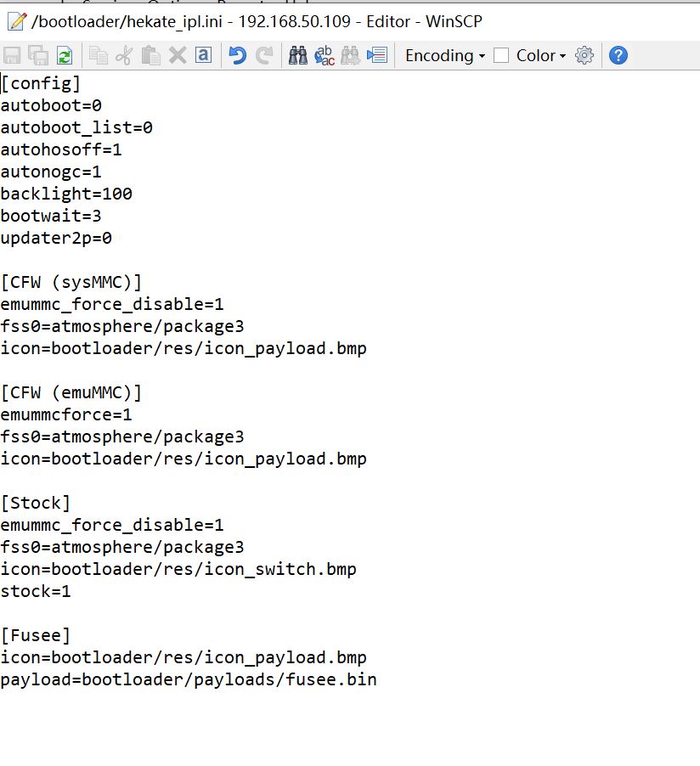
Task: Click the [CFW (sysMMC)] header line
Action: 71,282
